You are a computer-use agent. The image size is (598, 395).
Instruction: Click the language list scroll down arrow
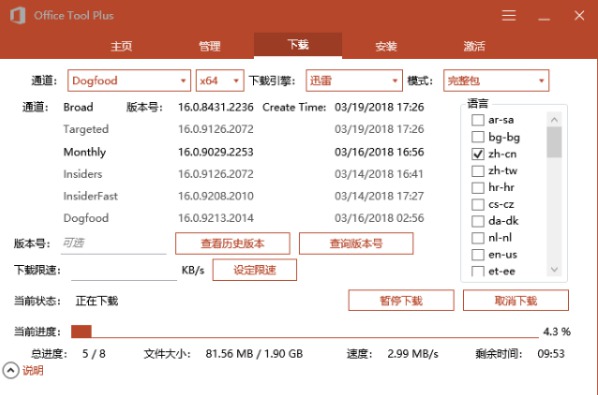(x=554, y=270)
